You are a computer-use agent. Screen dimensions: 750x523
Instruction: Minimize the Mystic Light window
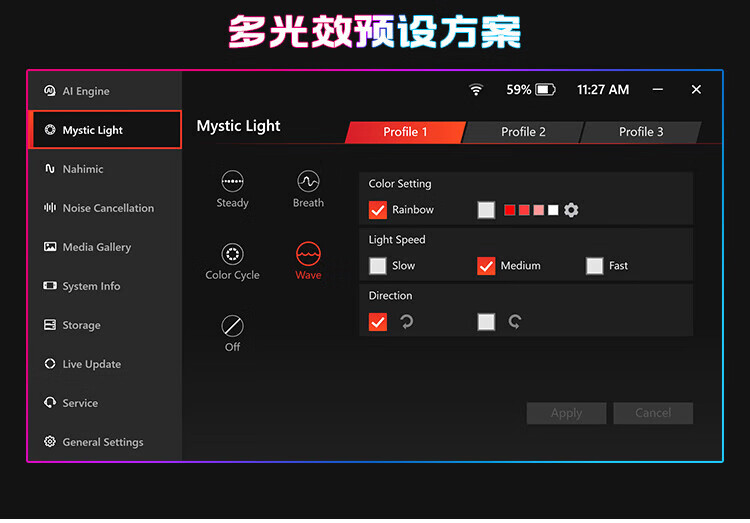pyautogui.click(x=658, y=89)
